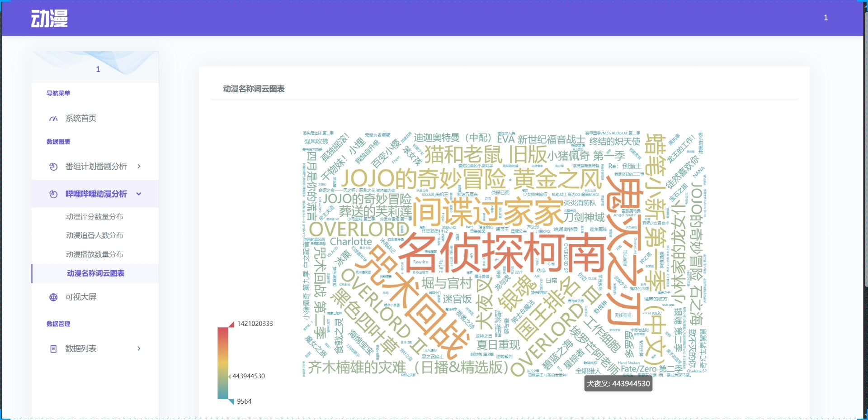Image resolution: width=868 pixels, height=420 pixels.
Task: Open the 动漫评分数量分布 page
Action: pos(94,217)
